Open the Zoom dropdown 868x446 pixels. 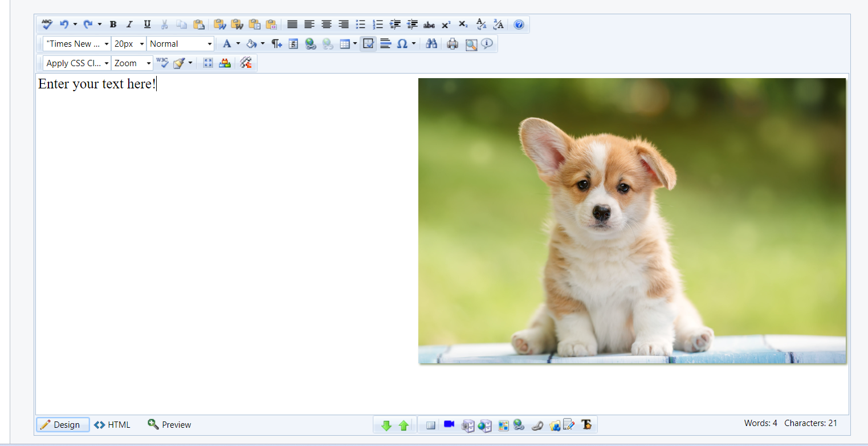click(132, 63)
